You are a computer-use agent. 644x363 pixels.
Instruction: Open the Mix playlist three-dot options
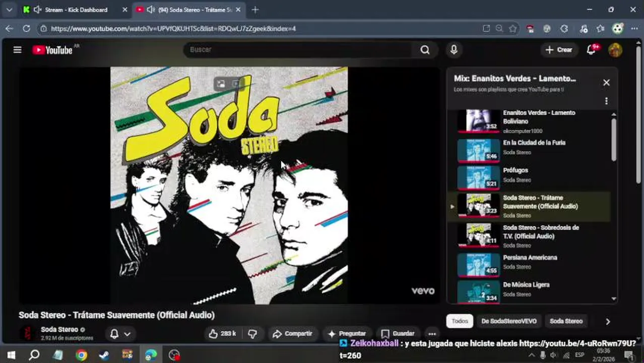[x=606, y=101]
